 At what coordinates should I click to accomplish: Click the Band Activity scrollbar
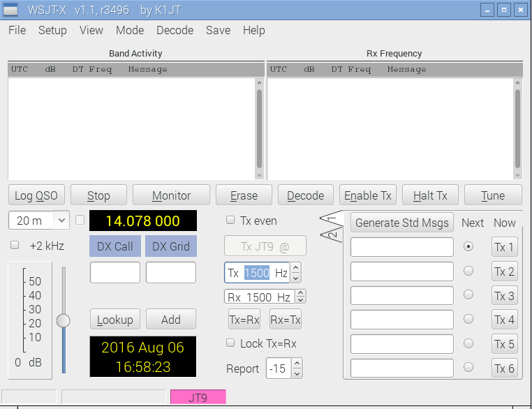pyautogui.click(x=259, y=129)
